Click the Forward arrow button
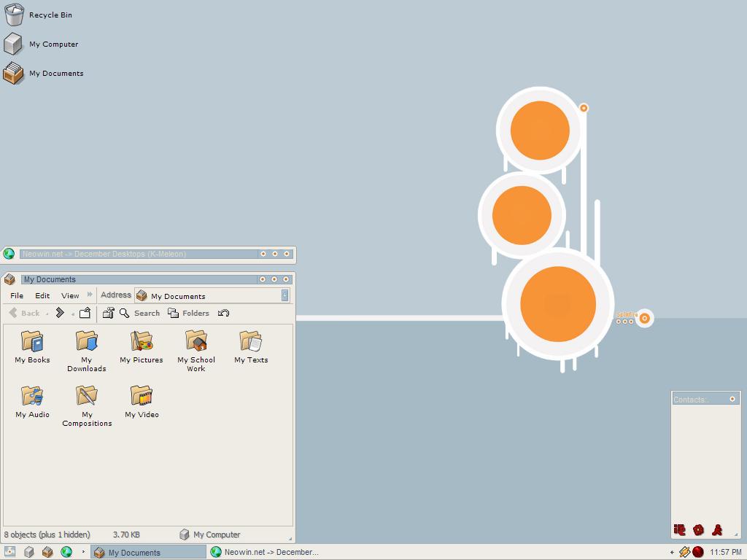Image resolution: width=747 pixels, height=560 pixels. (60, 313)
